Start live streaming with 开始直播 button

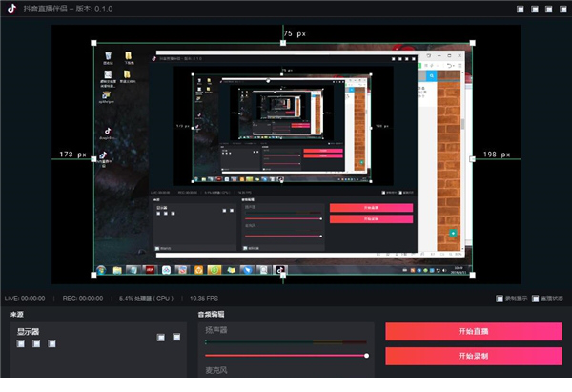pos(474,331)
